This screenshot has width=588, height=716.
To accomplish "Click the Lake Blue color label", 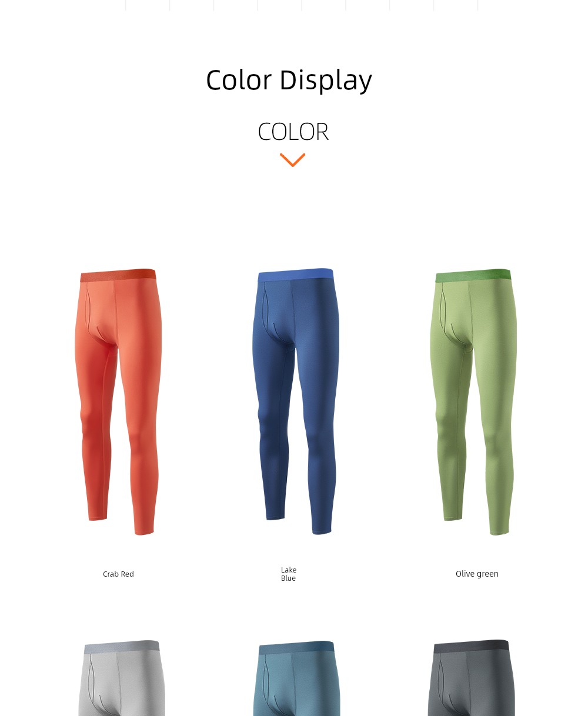I will [x=289, y=574].
